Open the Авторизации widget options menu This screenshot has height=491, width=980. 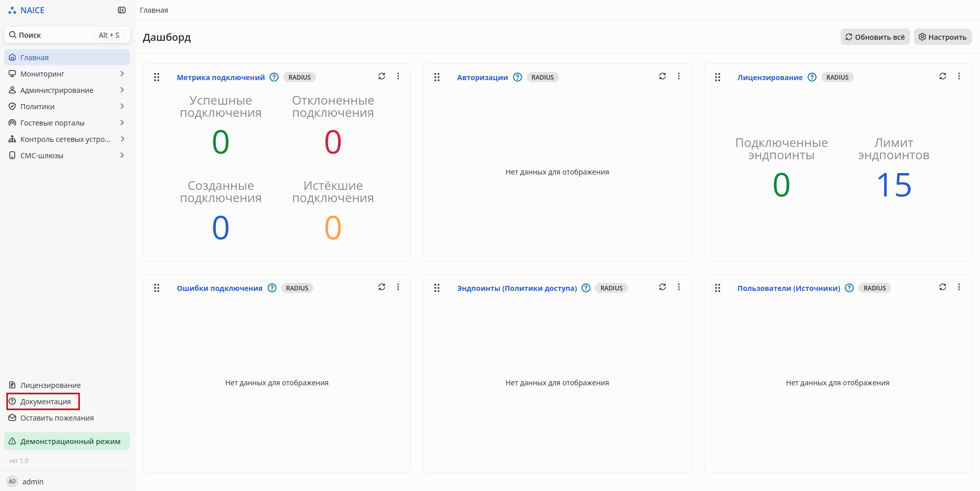coord(679,76)
